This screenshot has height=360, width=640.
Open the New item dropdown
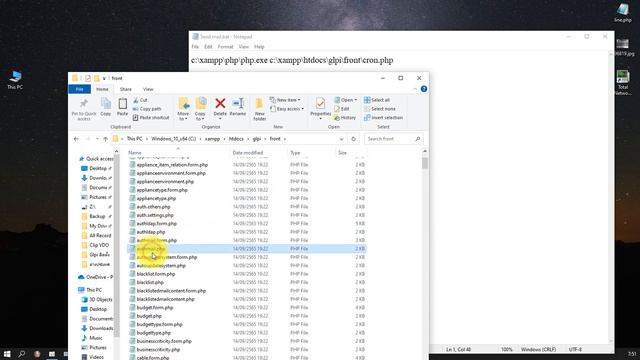point(285,100)
